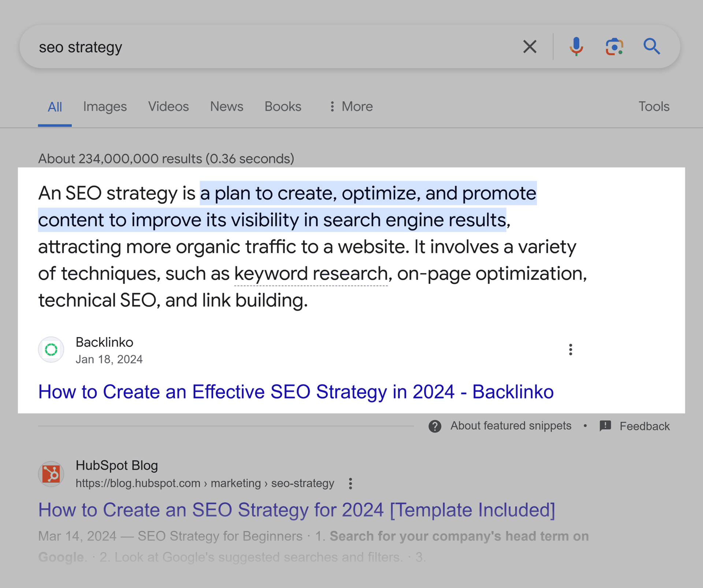Screen dimensions: 703x588
Task: Open the three-dot menu on the featured snippet
Action: (x=570, y=350)
